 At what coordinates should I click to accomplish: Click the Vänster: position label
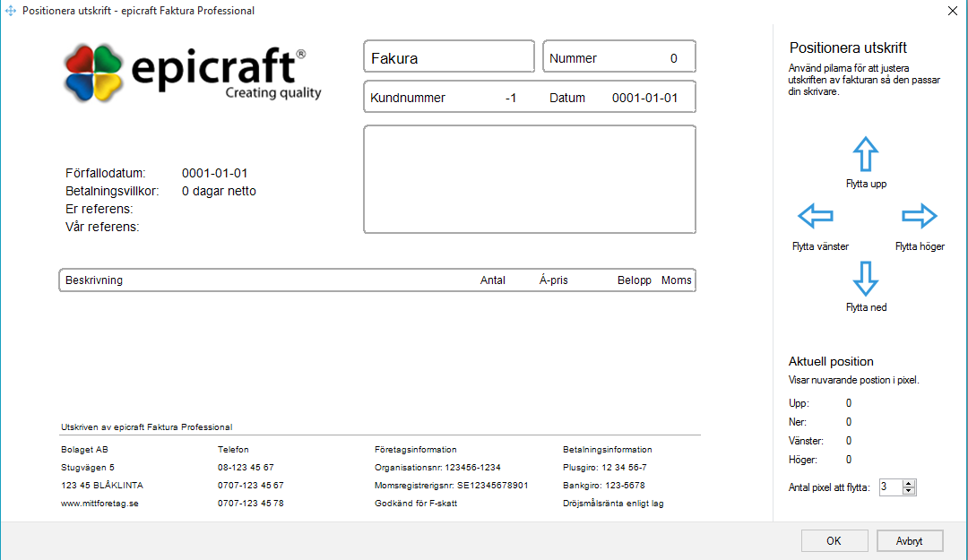click(806, 441)
